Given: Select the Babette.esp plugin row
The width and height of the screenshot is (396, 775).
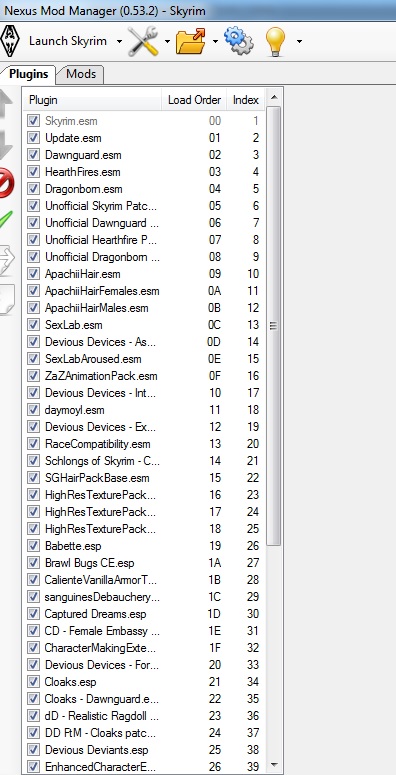Looking at the screenshot, I should point(143,546).
